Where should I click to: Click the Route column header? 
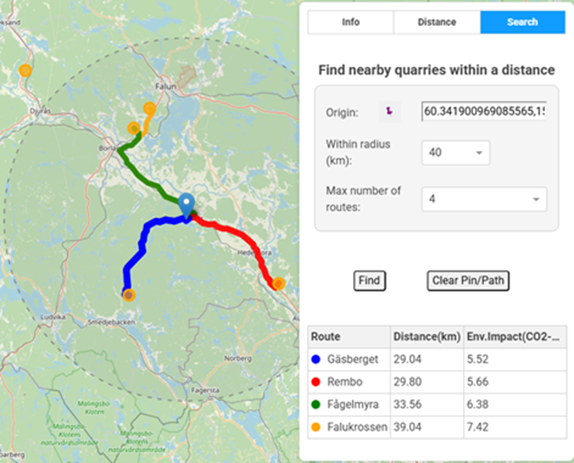pos(349,337)
